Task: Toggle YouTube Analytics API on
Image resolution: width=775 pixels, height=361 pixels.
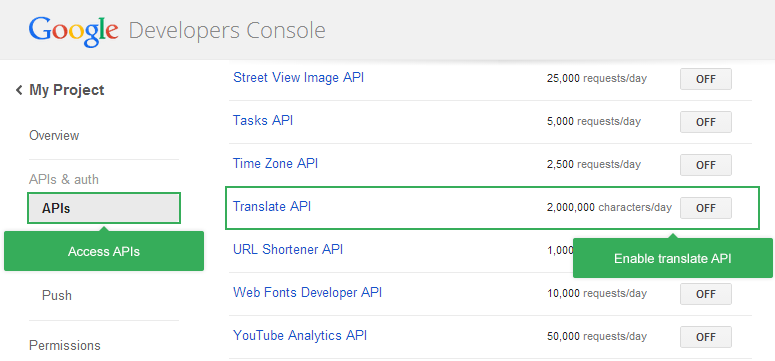Action: 705,337
